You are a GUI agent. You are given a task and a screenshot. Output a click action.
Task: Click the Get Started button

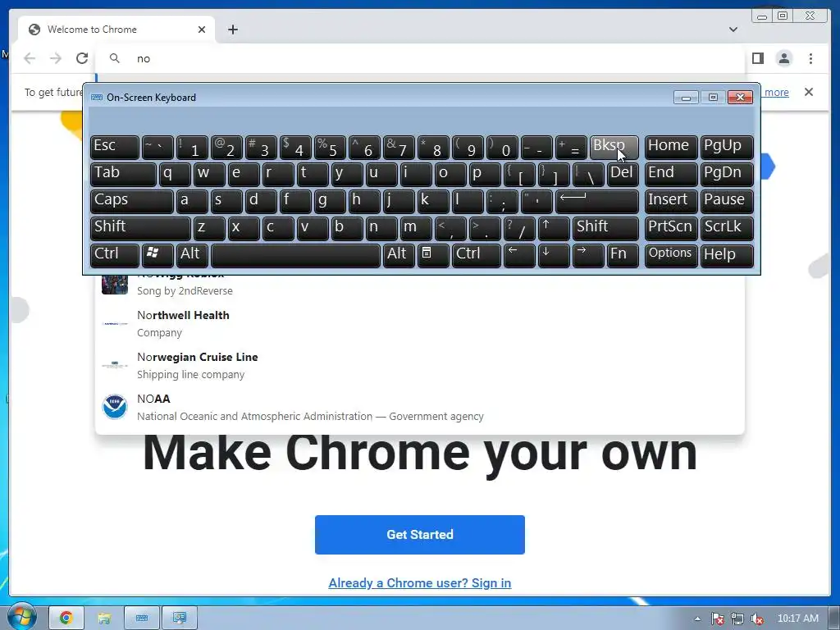(420, 535)
